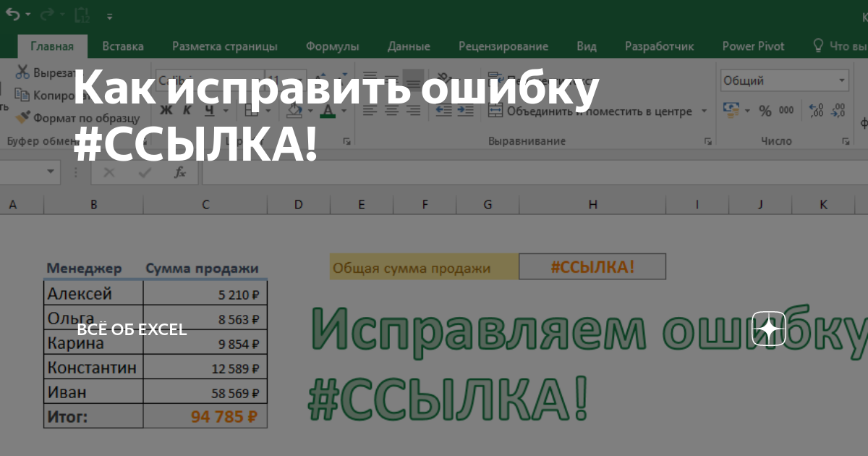Expand the fill color dropdown arrow
Image resolution: width=868 pixels, height=456 pixels.
click(311, 111)
